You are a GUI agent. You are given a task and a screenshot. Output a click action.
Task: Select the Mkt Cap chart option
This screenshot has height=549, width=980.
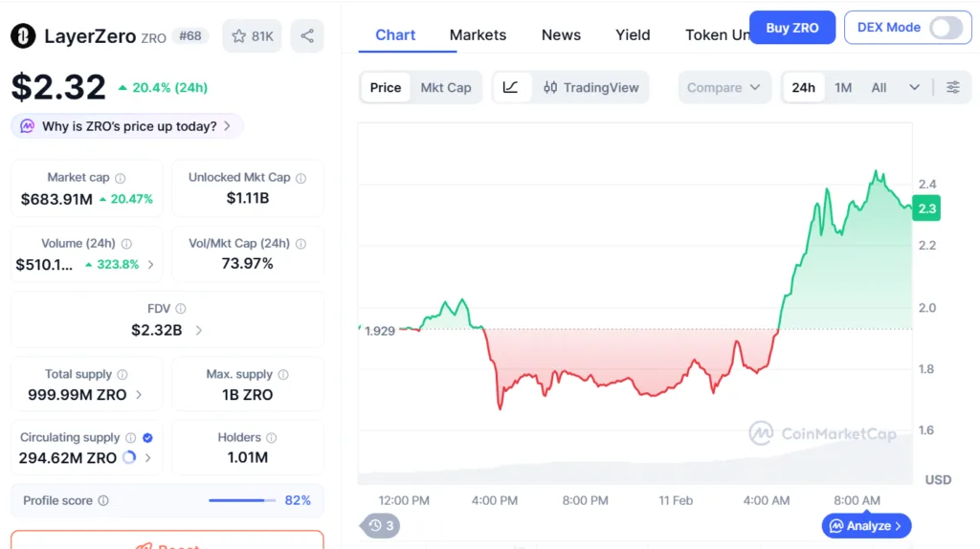point(446,87)
